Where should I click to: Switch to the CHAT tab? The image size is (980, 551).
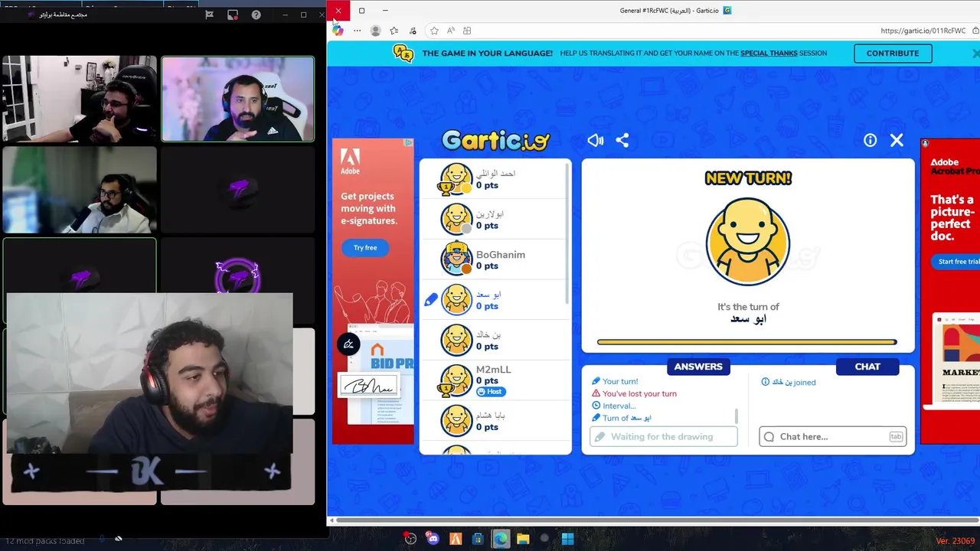[867, 367]
